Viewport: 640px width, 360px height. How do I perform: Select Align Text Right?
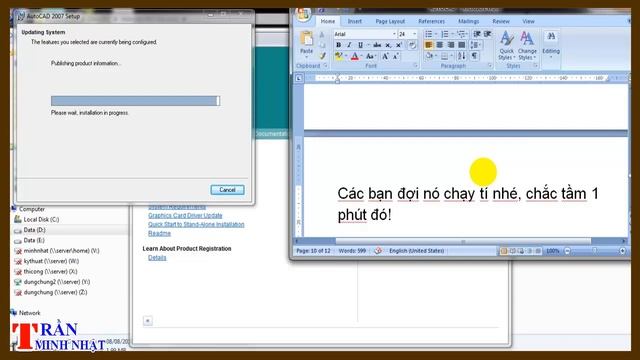(451, 45)
